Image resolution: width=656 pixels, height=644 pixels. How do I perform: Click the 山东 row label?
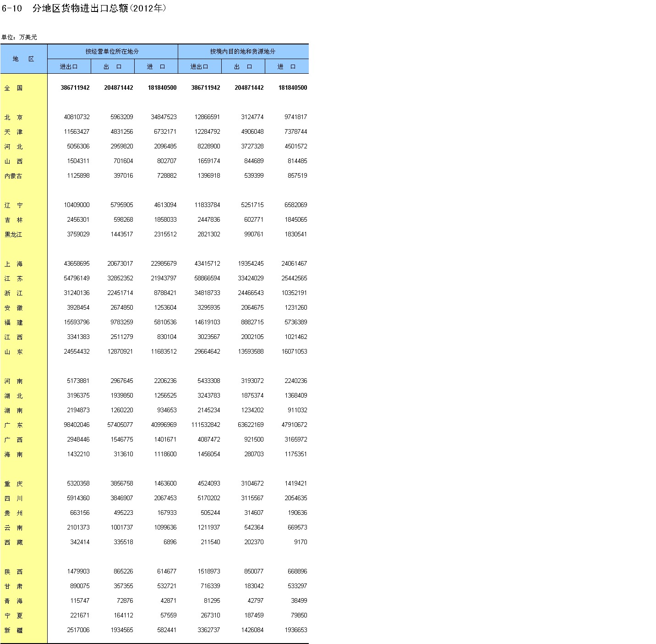tap(14, 352)
